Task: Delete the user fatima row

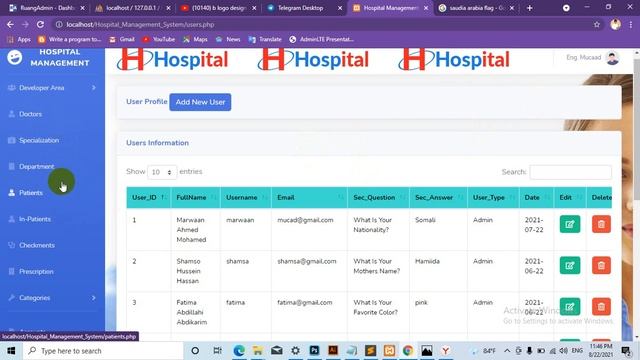Action: tap(601, 307)
